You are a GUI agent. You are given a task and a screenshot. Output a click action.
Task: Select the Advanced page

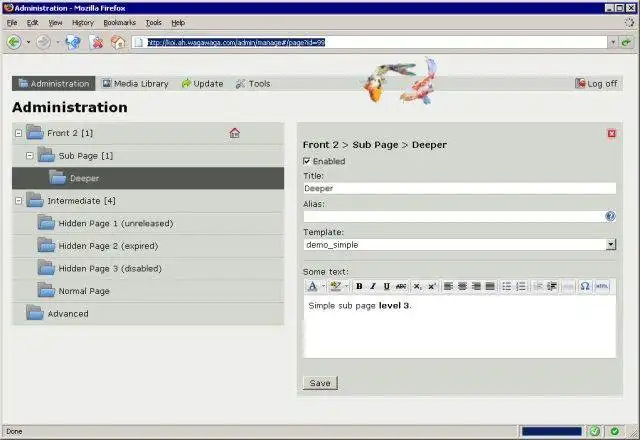click(x=68, y=313)
